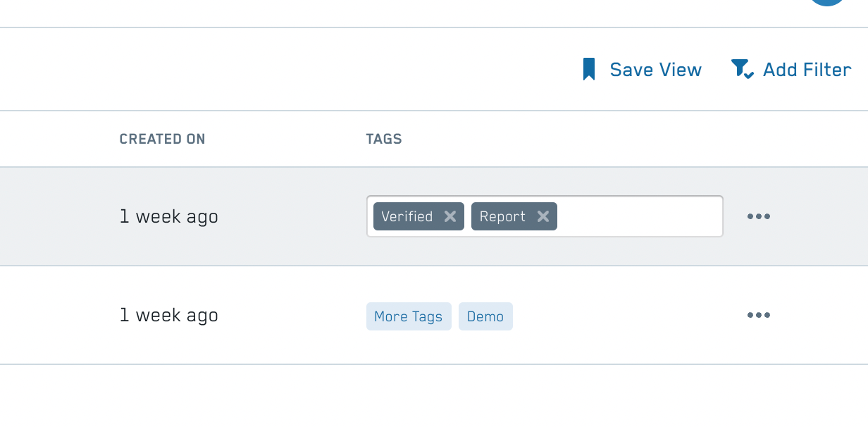Select the Report tag chip label
The height and width of the screenshot is (427, 868).
coord(502,216)
